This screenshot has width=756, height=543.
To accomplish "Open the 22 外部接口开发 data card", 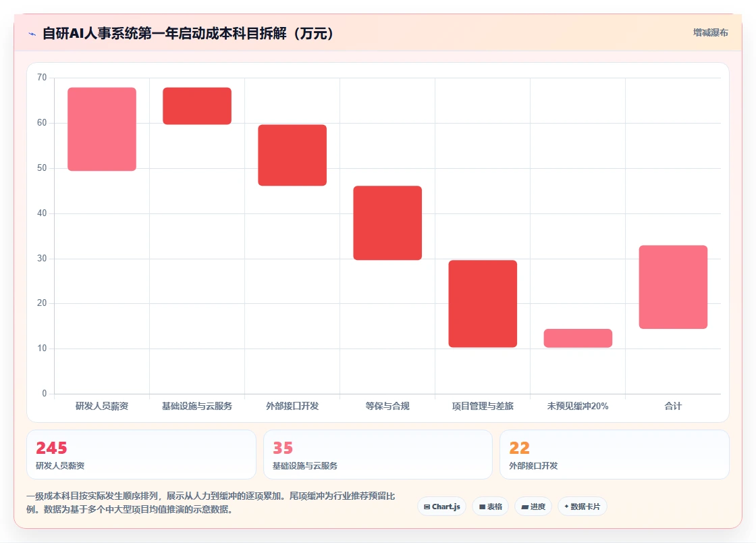I will click(614, 455).
